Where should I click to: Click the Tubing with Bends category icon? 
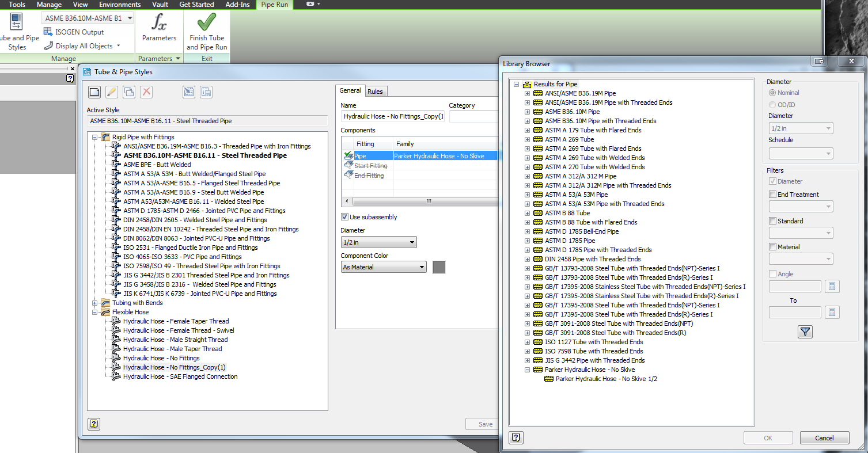tap(105, 303)
